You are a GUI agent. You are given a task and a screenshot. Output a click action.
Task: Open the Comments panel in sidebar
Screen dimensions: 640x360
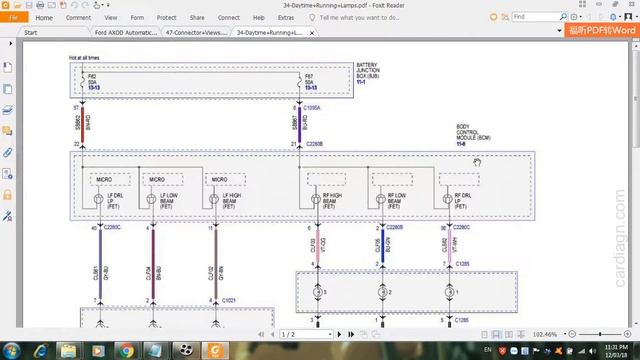coord(7,131)
